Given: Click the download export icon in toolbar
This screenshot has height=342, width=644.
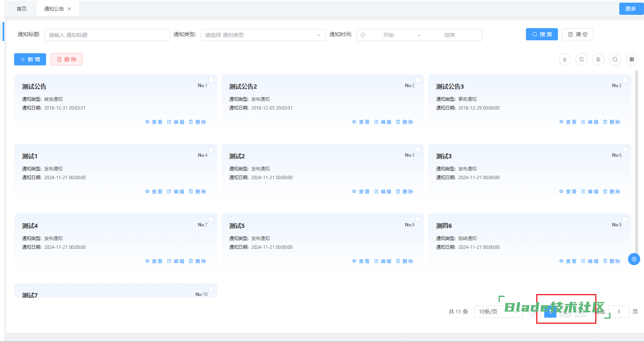Looking at the screenshot, I should (x=564, y=59).
